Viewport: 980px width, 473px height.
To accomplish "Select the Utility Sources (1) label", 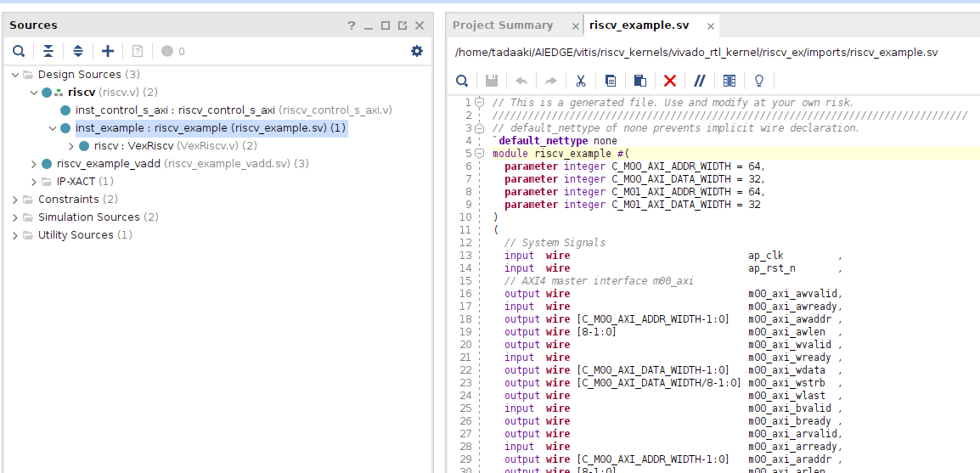I will click(85, 235).
